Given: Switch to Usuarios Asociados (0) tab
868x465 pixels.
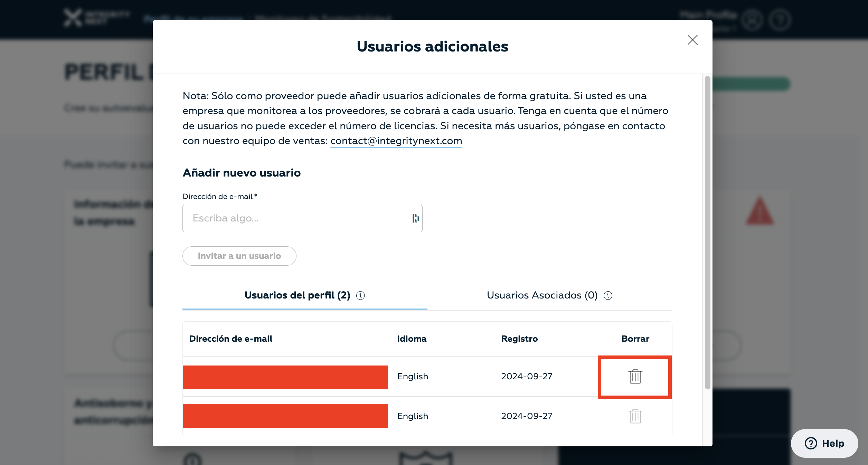Looking at the screenshot, I should (542, 295).
